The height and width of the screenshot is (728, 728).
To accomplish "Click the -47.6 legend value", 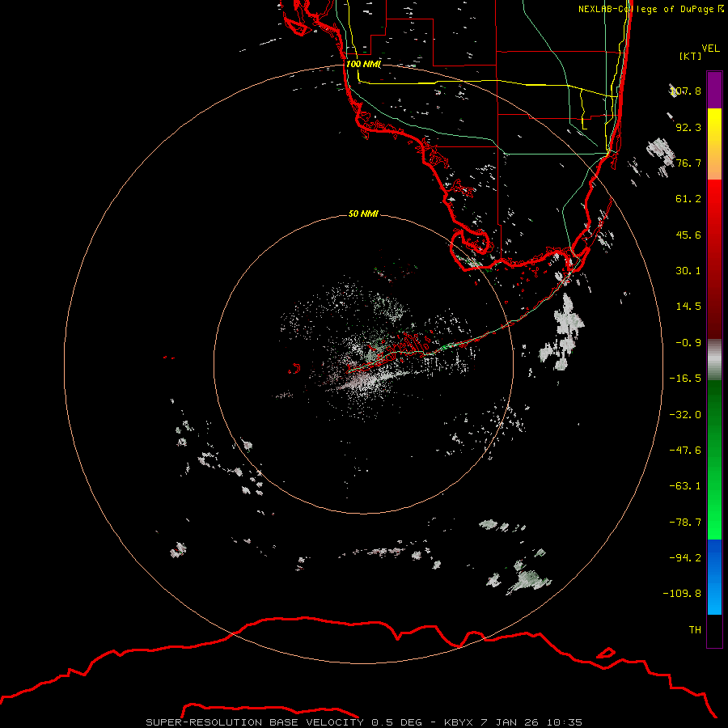I will click(x=685, y=451).
